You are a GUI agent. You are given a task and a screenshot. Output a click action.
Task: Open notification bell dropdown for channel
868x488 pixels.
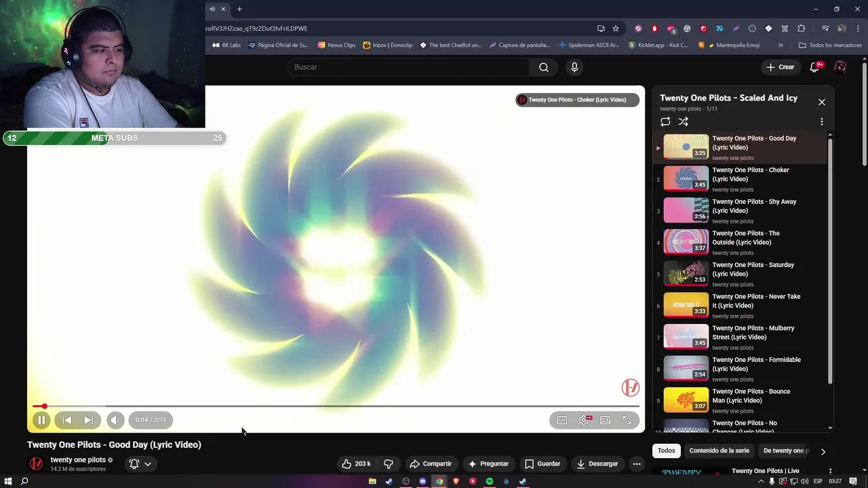[x=139, y=464]
